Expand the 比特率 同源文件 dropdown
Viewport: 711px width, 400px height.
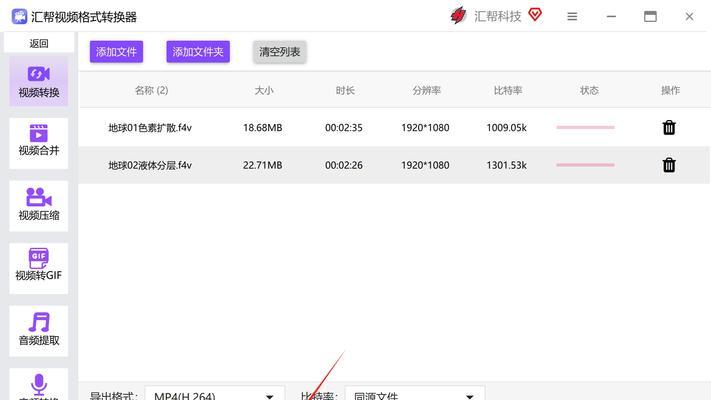point(415,395)
